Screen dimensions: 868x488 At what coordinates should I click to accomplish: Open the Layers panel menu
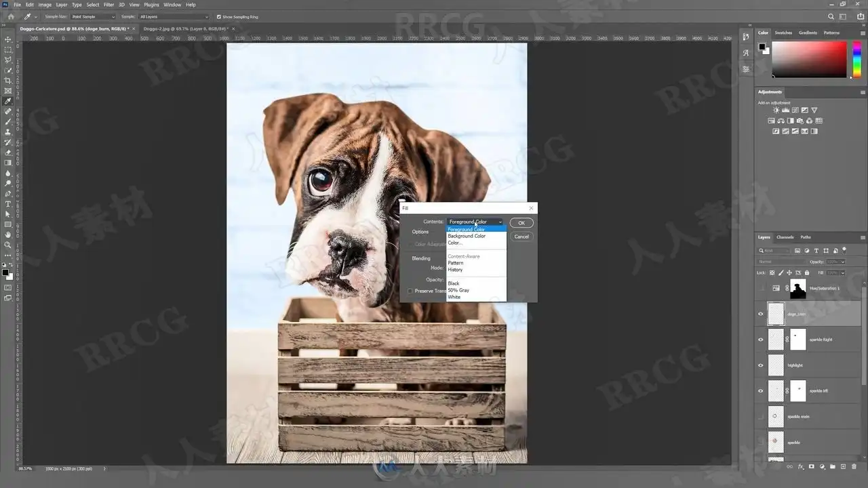863,237
